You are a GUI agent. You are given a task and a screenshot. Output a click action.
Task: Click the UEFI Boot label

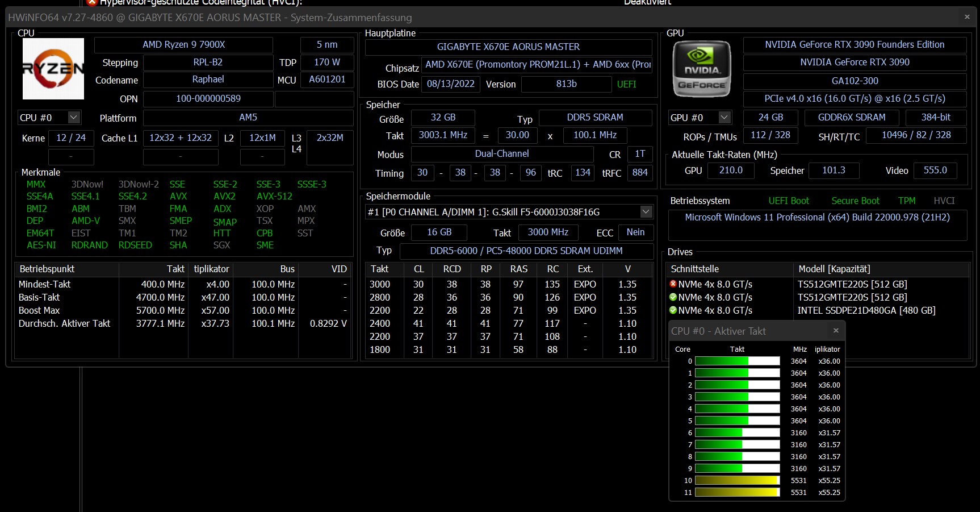pyautogui.click(x=789, y=201)
